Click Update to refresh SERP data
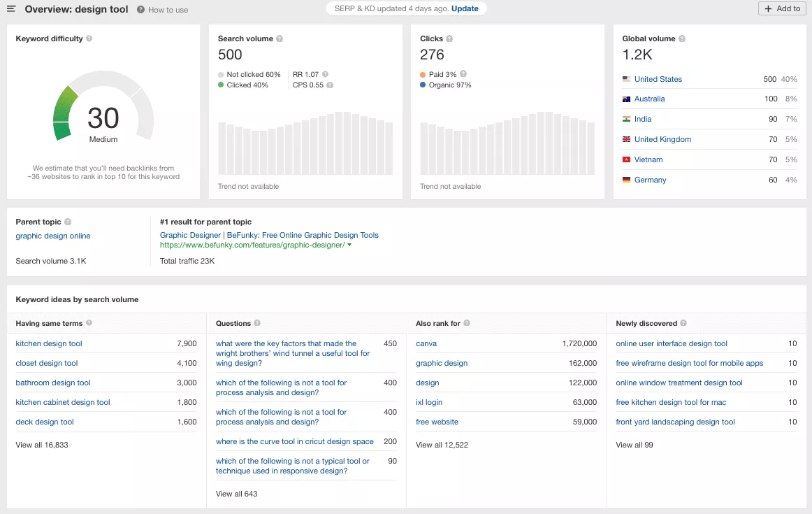Image resolution: width=812 pixels, height=514 pixels. click(465, 9)
